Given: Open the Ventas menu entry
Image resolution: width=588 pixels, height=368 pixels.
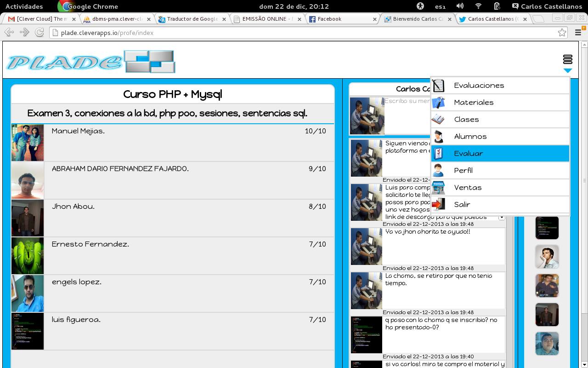Looking at the screenshot, I should click(x=500, y=187).
